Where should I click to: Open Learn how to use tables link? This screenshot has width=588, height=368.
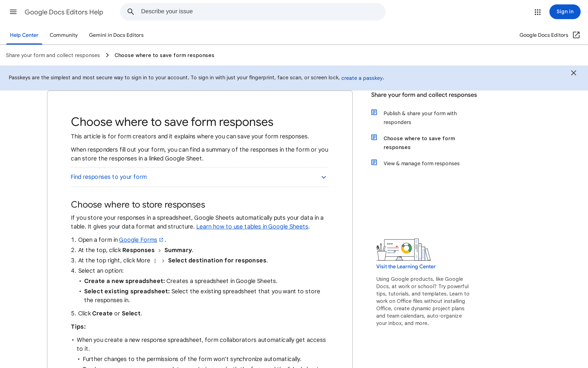click(x=252, y=227)
